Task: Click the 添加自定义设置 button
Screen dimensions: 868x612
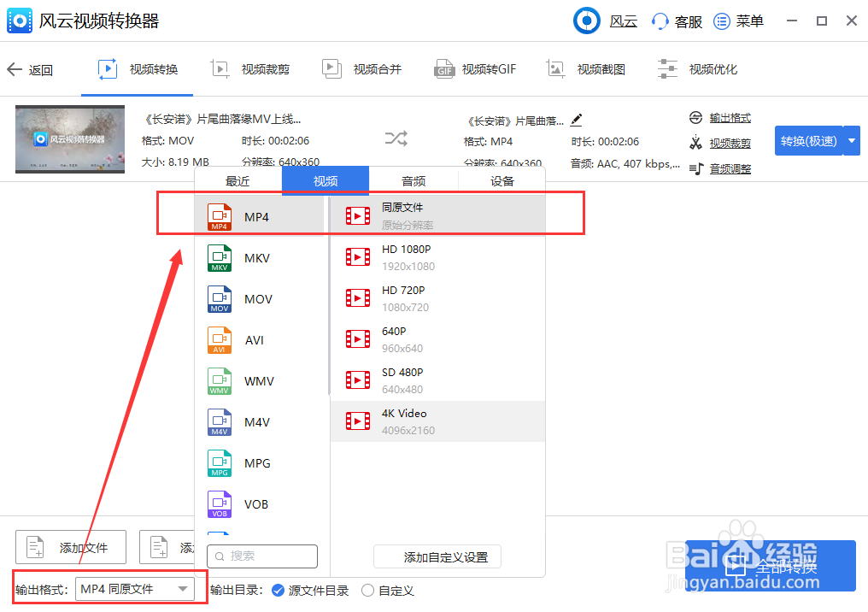Action: 437,556
